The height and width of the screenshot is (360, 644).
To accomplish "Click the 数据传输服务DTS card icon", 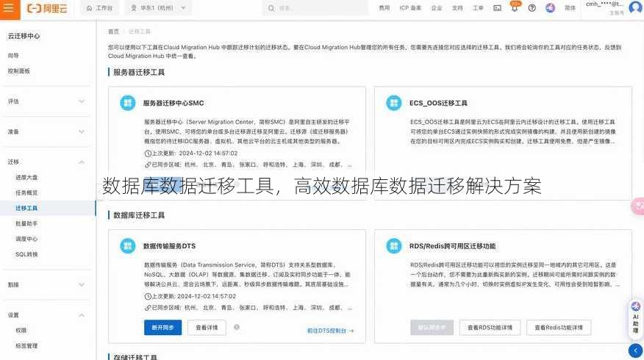I will coord(128,246).
